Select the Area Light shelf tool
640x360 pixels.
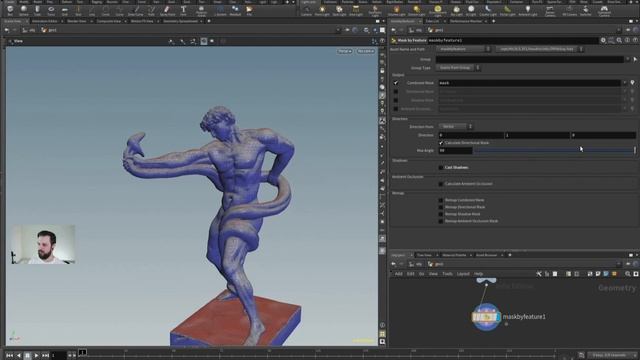pyautogui.click(x=356, y=10)
